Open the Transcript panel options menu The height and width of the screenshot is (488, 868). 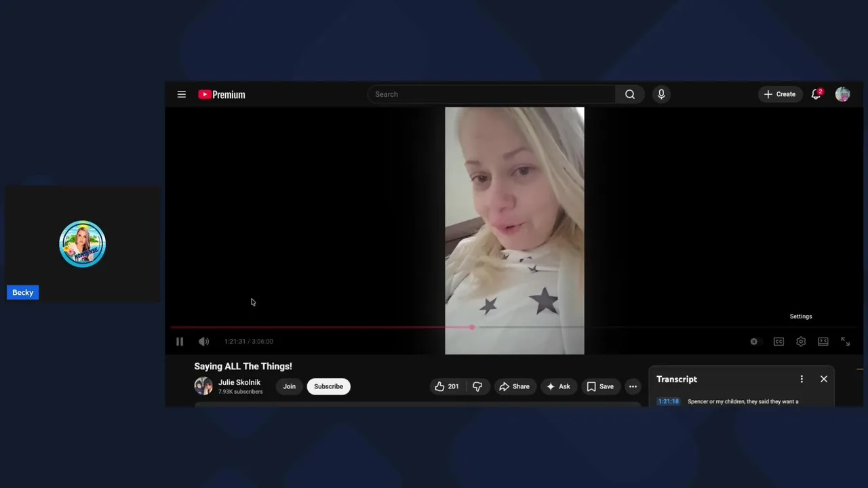point(802,379)
